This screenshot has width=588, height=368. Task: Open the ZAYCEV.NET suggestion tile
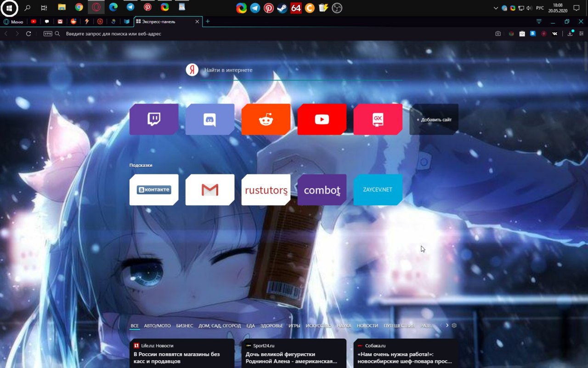(378, 190)
